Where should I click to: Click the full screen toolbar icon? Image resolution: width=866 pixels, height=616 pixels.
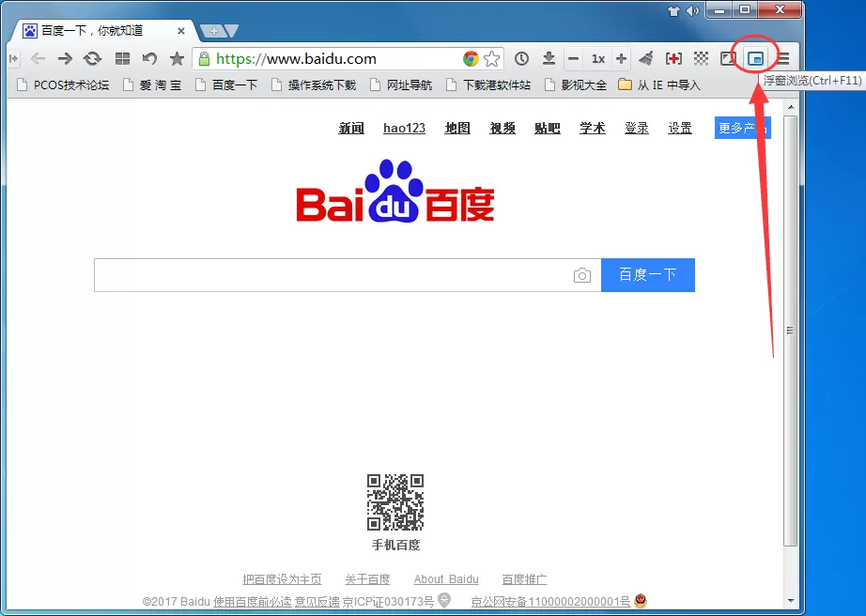[x=728, y=58]
